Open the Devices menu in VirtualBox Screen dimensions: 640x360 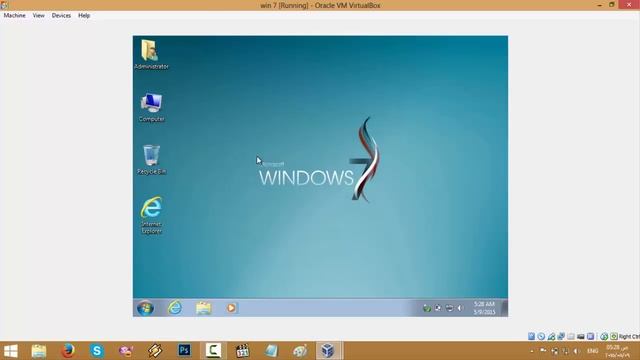coord(61,15)
